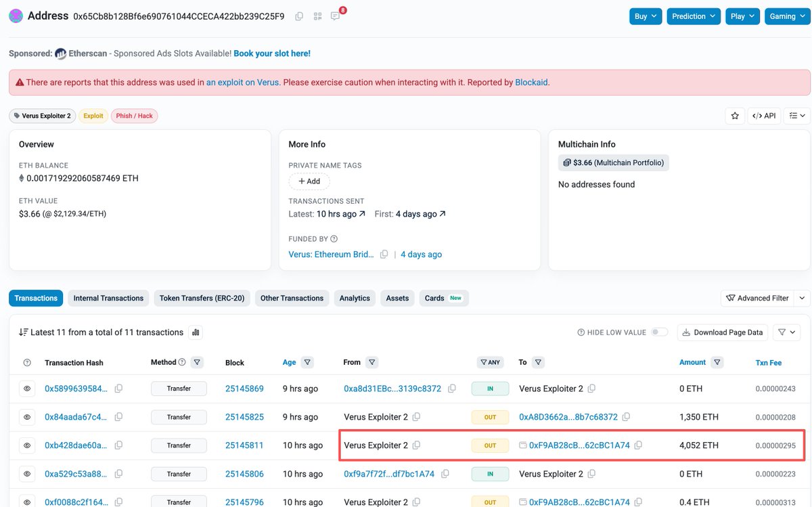Viewport: 812px width, 507px height.
Task: Switch to the Analytics tab
Action: coord(355,298)
